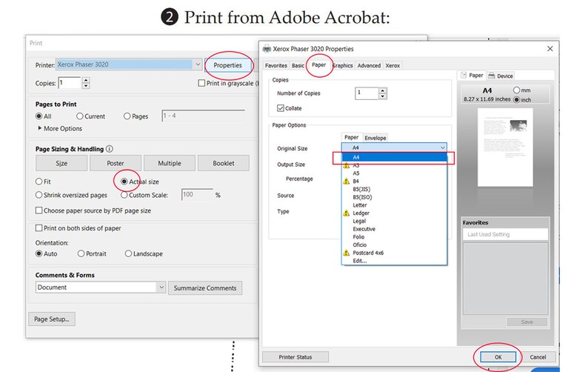
Task: Tick Choose paper source by PDF page size
Action: (39, 210)
